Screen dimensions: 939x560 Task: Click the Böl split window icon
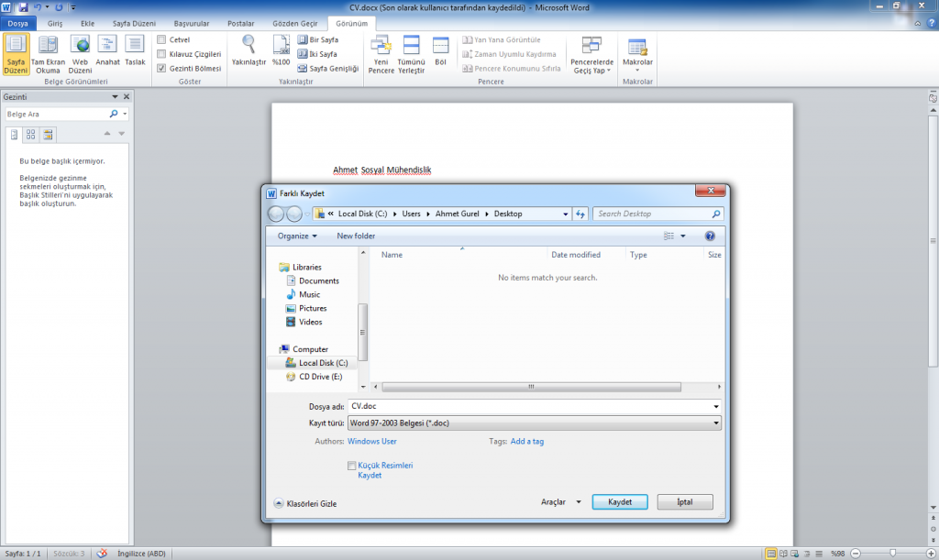440,47
